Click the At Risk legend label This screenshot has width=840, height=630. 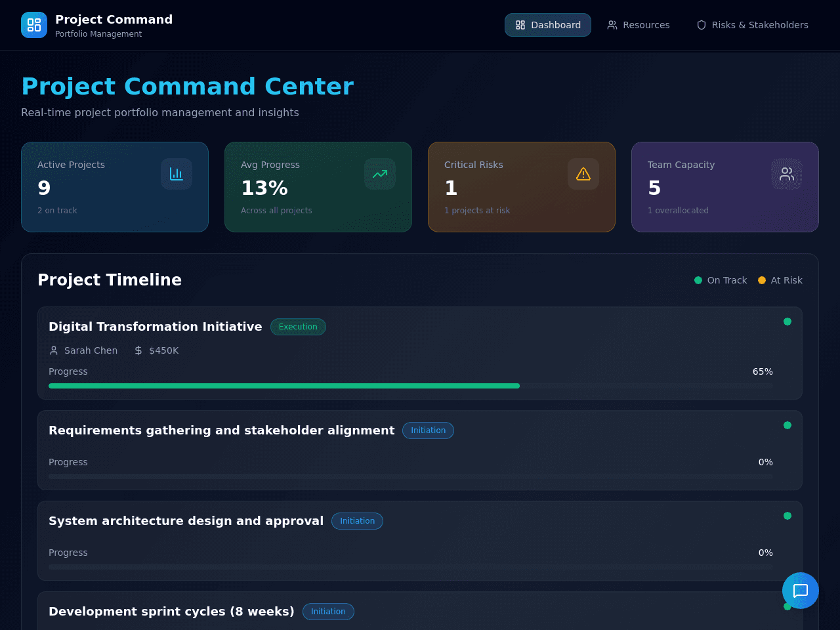[x=787, y=280]
